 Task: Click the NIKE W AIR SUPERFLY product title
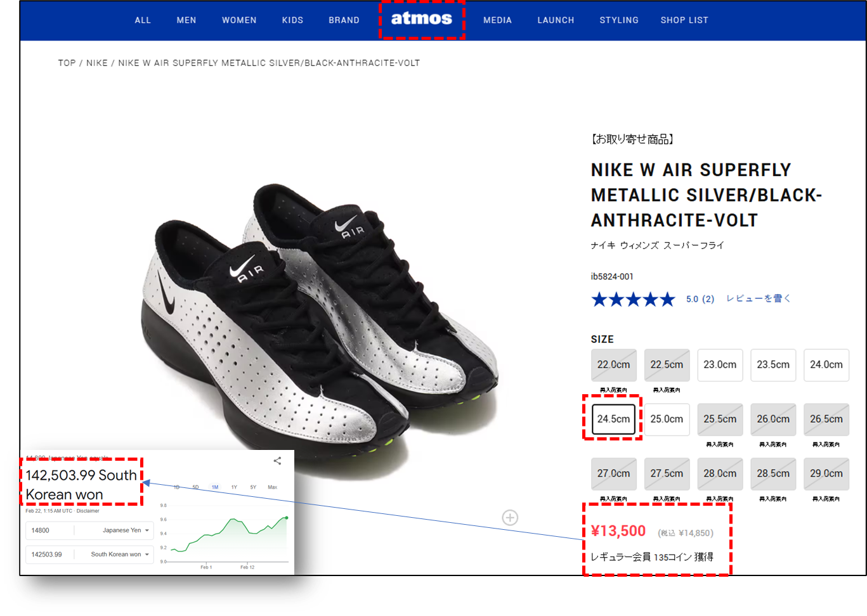coord(707,195)
